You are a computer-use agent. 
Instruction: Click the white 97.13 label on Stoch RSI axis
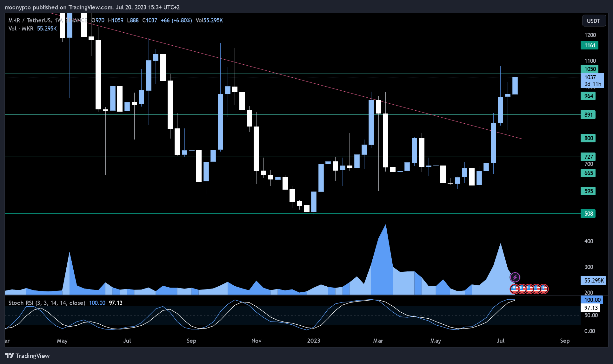590,308
